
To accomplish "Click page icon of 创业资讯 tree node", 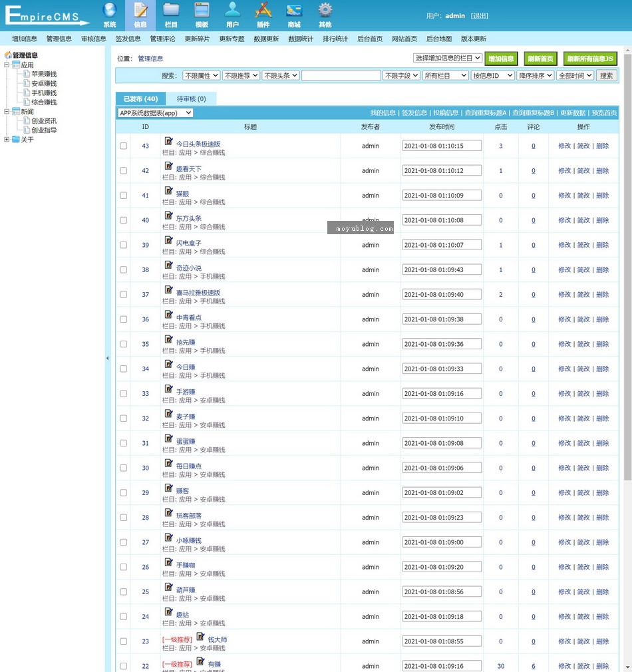I will (27, 120).
